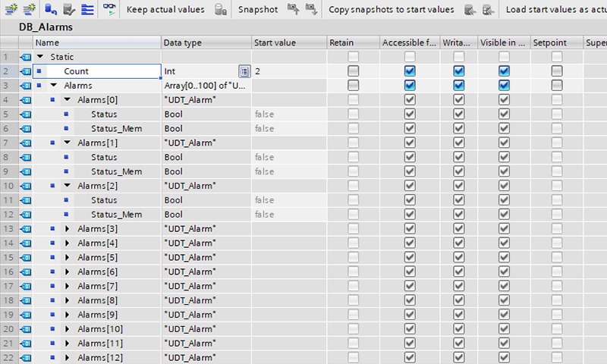Click the blue square marker beside Count
The image size is (607, 364).
39,71
